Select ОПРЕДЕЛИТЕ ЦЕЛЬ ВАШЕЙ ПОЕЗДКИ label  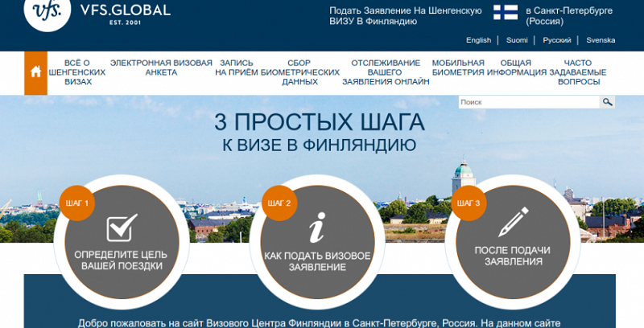coord(121,260)
